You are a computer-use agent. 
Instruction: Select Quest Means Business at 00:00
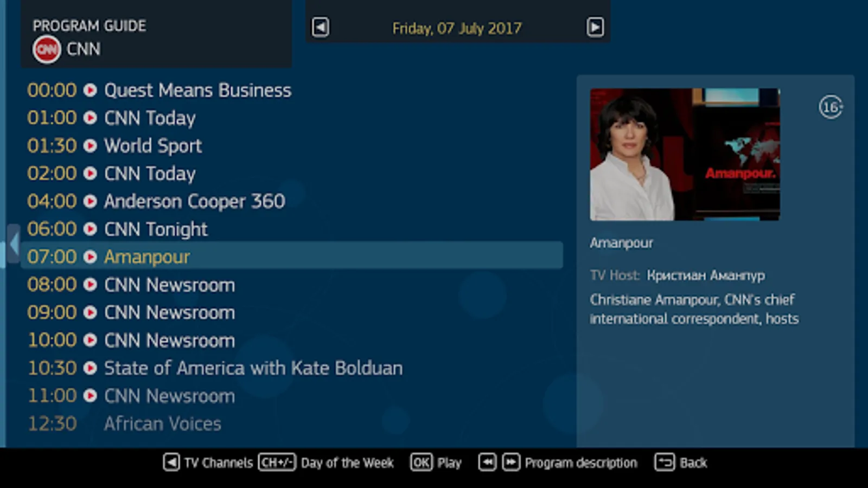(292, 90)
